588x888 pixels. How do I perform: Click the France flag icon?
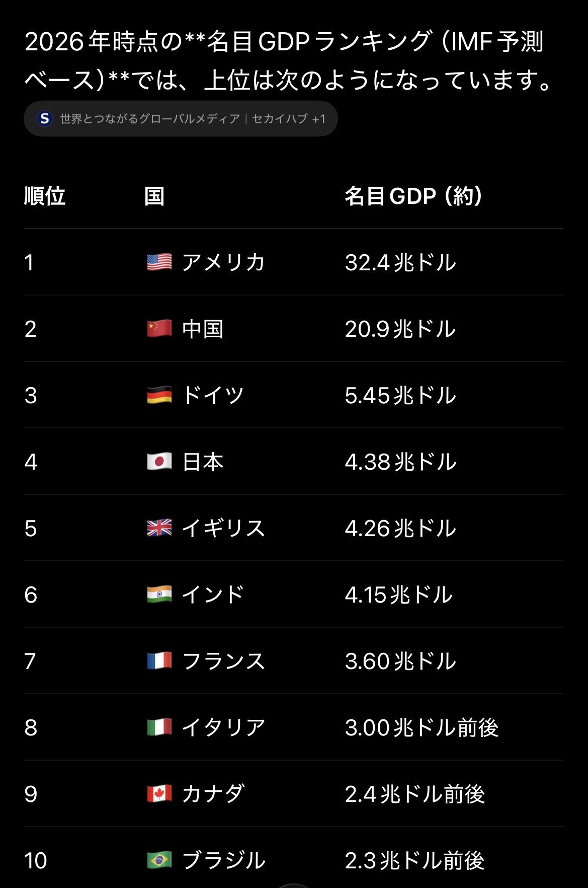(159, 661)
